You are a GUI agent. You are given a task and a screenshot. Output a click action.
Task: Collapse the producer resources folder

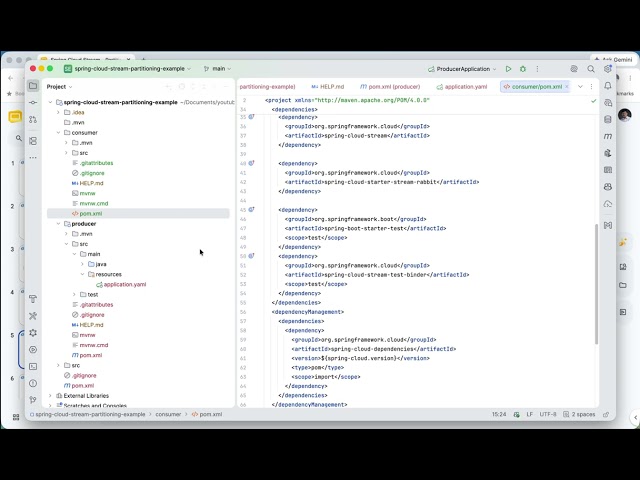[x=82, y=274]
